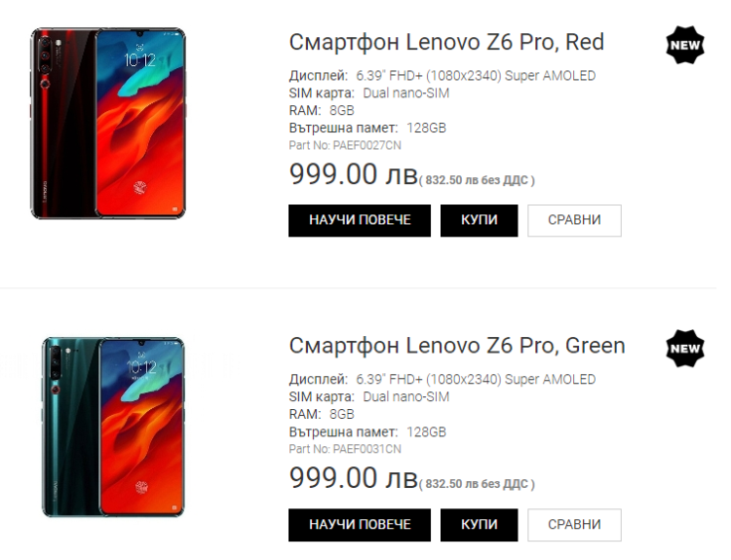Image resolution: width=731 pixels, height=560 pixels.
Task: Click the 999.00 лв price of the Green model
Action: coord(352,479)
